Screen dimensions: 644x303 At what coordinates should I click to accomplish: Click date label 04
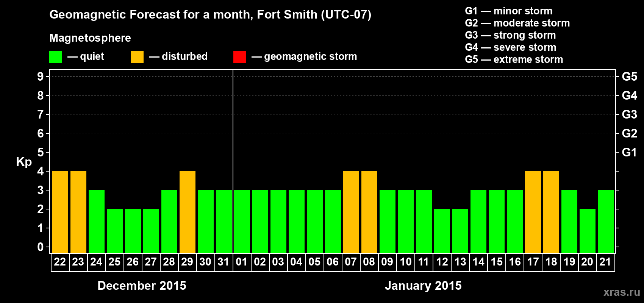[296, 262]
